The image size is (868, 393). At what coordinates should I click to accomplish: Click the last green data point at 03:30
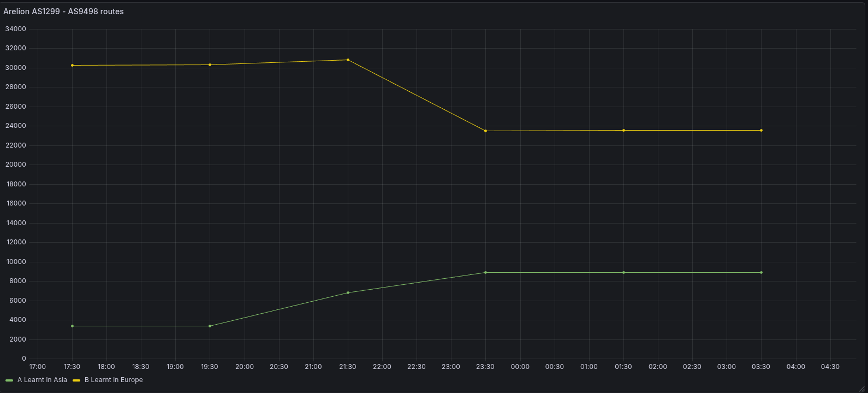coord(761,272)
